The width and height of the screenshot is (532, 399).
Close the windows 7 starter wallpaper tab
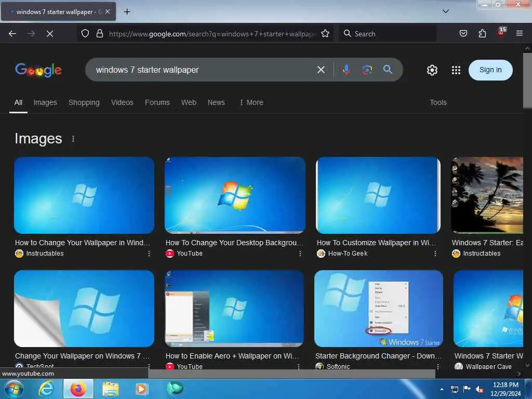click(107, 11)
